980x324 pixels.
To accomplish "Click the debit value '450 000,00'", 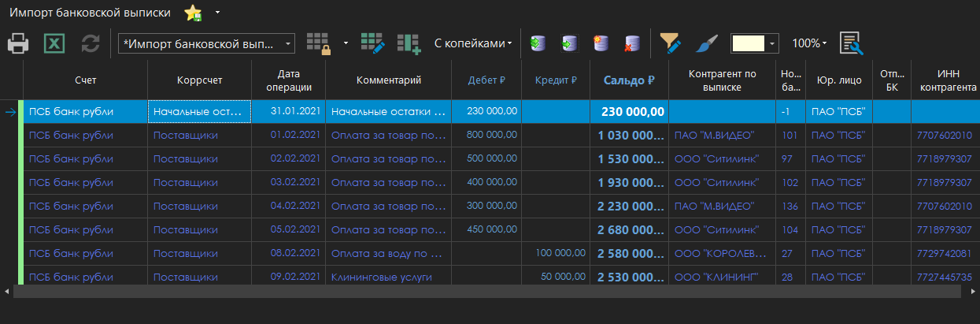I will coord(486,229).
